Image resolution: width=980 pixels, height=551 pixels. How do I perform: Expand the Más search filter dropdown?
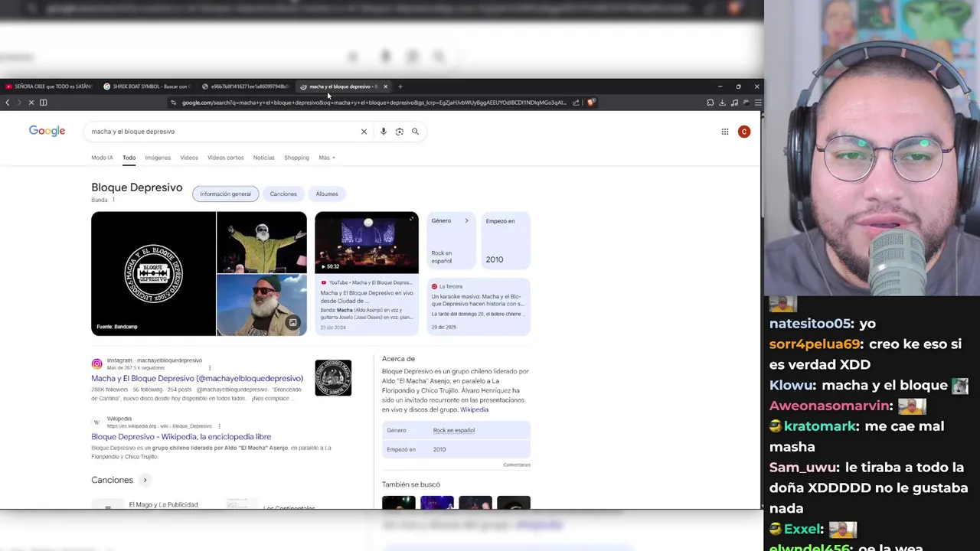click(327, 158)
